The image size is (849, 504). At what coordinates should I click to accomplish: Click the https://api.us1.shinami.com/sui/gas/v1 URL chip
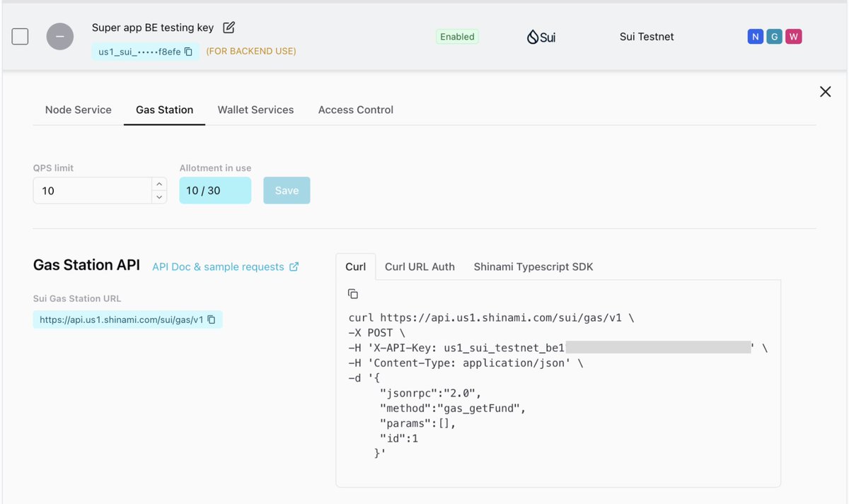pyautogui.click(x=127, y=320)
